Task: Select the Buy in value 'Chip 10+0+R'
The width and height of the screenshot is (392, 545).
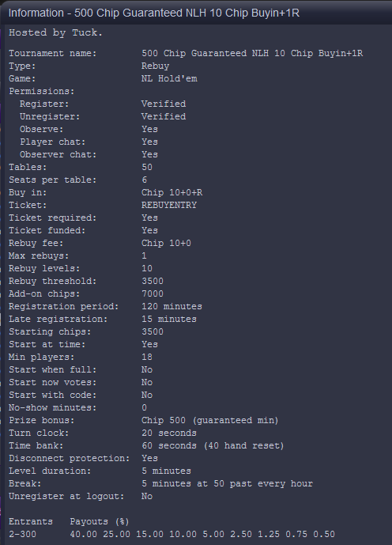Action: point(171,192)
